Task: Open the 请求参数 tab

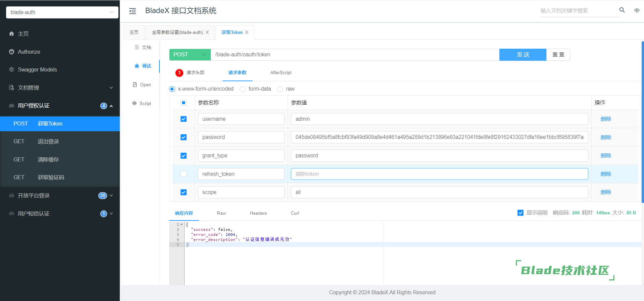Action: point(238,72)
